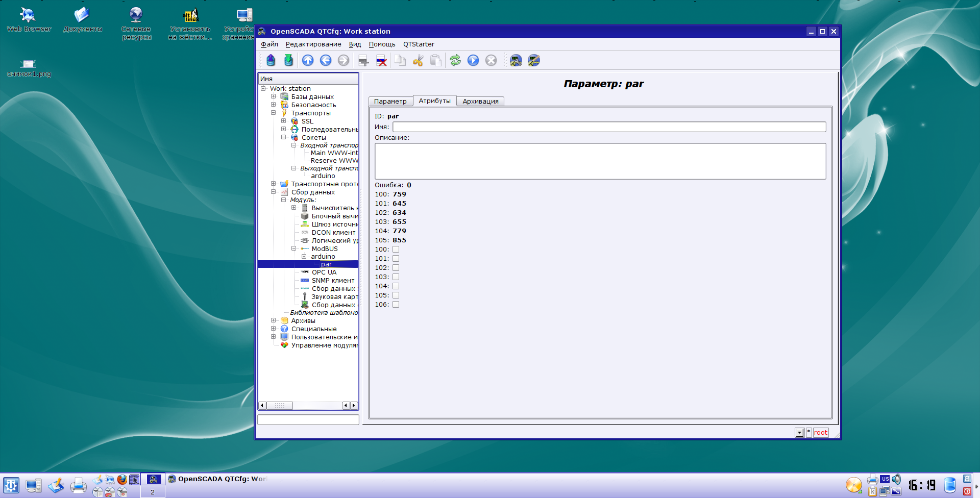Select OPC UA in module tree
Screen dimensions: 980x498
click(x=324, y=272)
